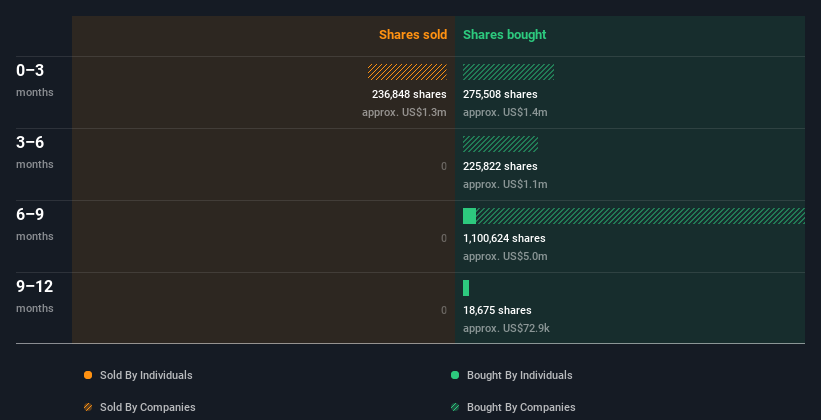Select the Sold By Individuals legend label
The height and width of the screenshot is (420, 821).
pyautogui.click(x=146, y=375)
